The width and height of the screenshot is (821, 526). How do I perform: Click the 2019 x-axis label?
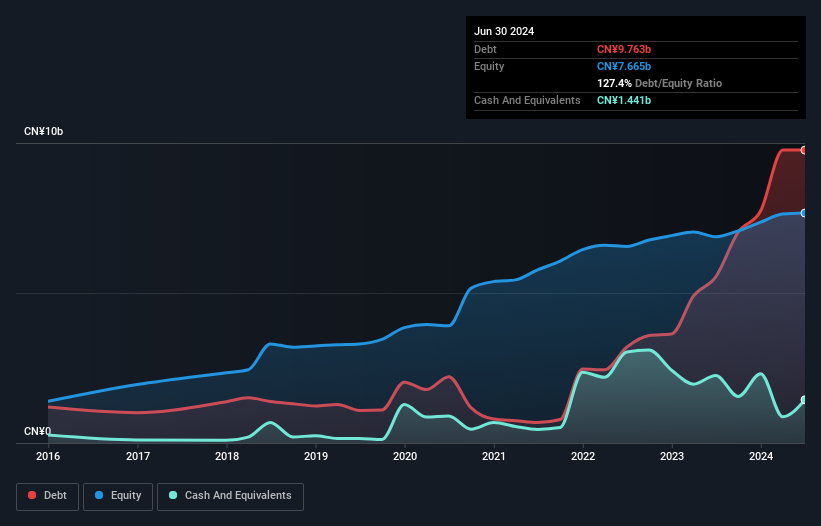coord(316,456)
